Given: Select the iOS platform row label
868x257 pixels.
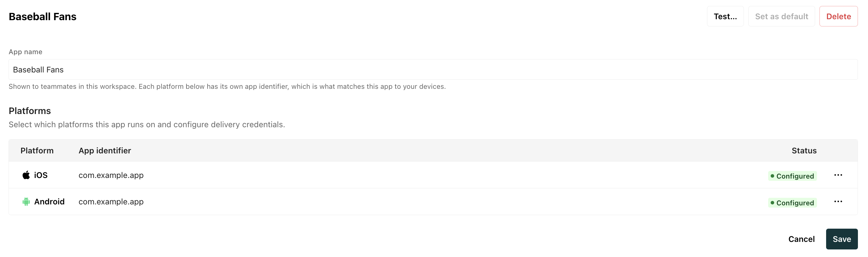Looking at the screenshot, I should point(41,175).
